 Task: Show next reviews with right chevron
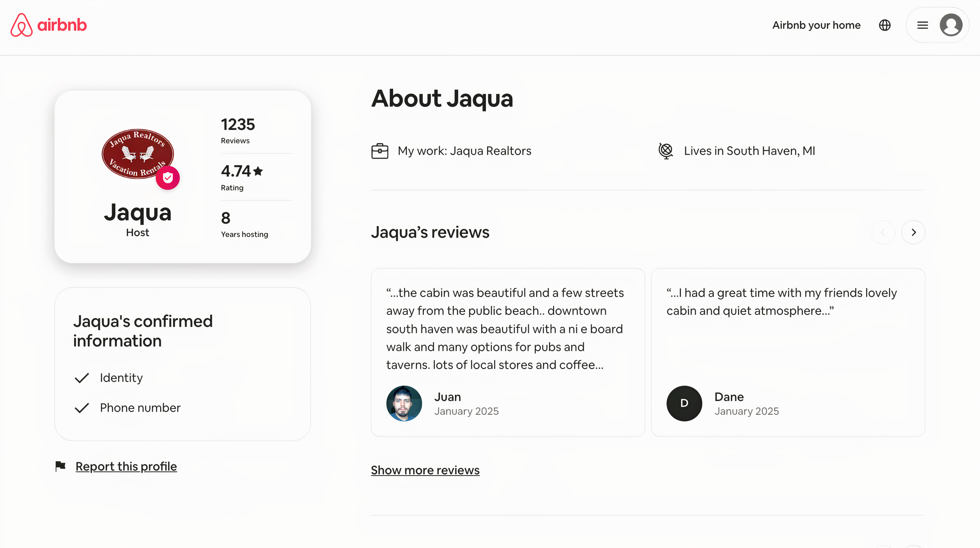click(x=913, y=232)
